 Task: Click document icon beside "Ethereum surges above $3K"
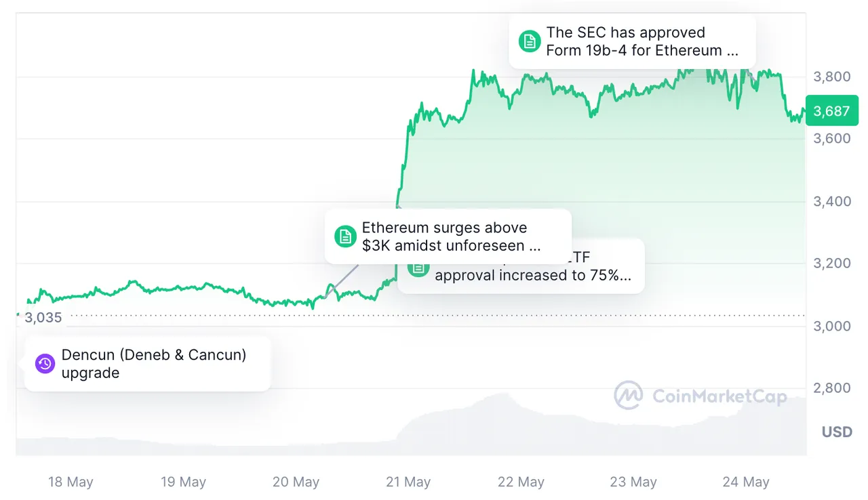[x=345, y=236]
